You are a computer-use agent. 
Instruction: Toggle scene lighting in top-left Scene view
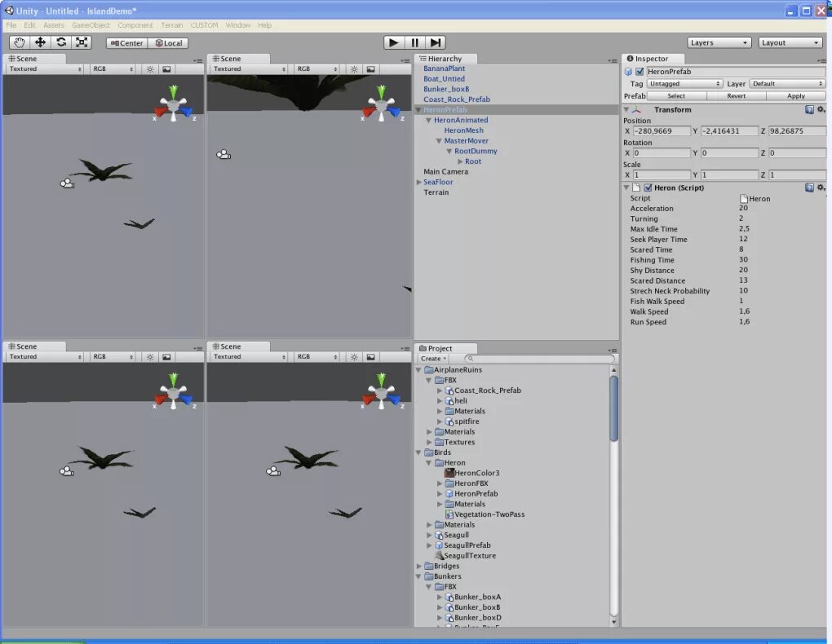150,69
